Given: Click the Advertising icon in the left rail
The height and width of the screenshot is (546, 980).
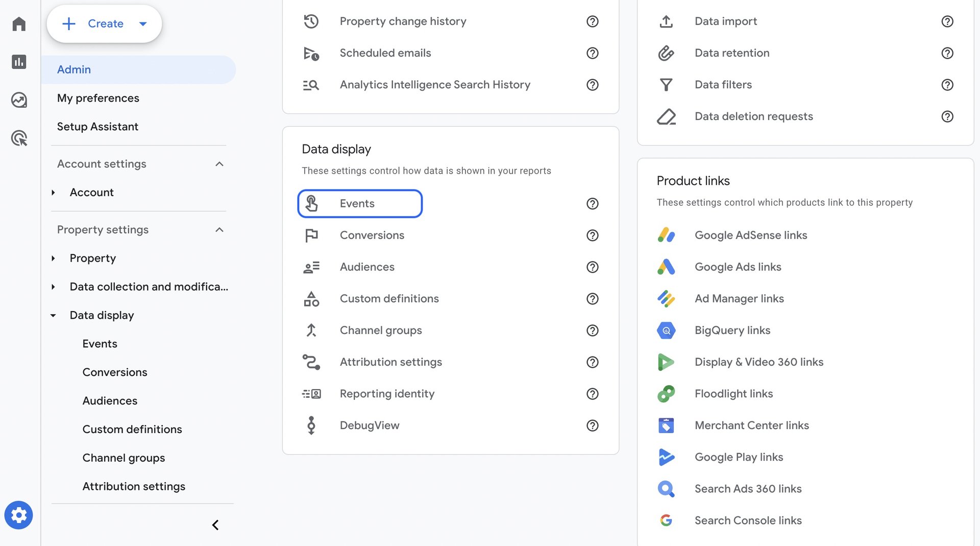Looking at the screenshot, I should [19, 138].
